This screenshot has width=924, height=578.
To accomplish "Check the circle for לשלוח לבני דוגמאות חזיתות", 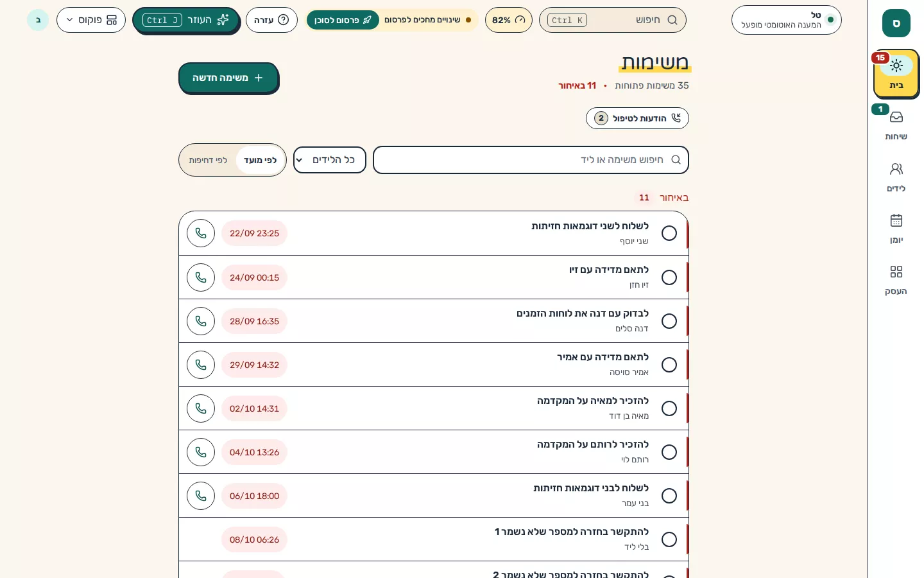I will [669, 496].
